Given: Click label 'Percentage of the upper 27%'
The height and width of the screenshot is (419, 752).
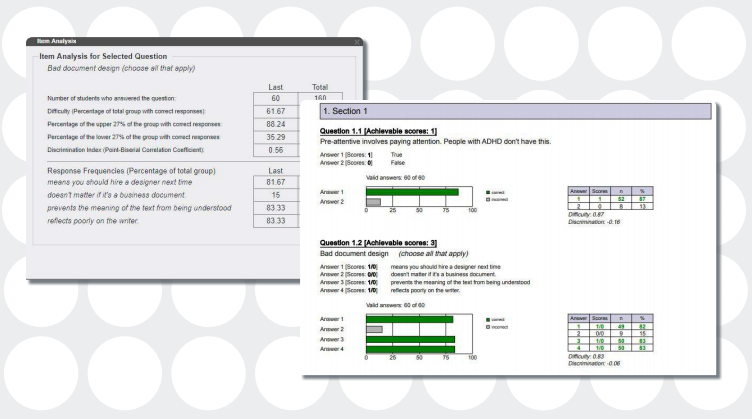Looking at the screenshot, I should pos(134,124).
